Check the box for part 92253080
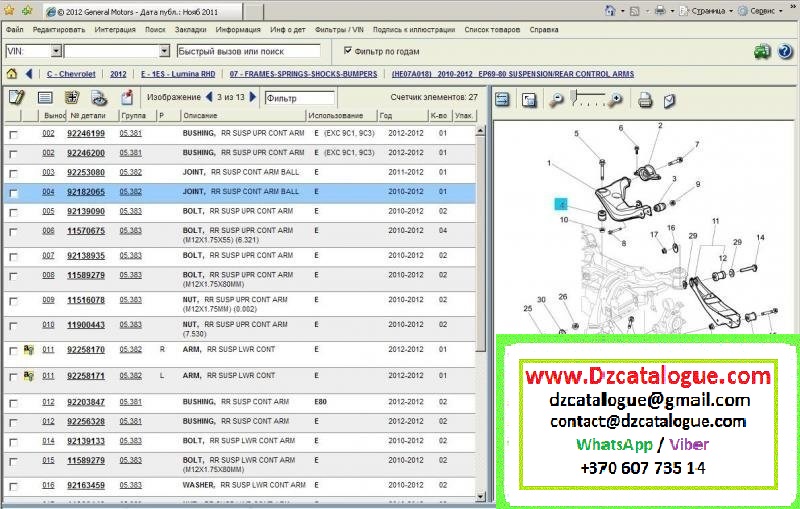Viewport: 800px width, 509px height. click(13, 174)
